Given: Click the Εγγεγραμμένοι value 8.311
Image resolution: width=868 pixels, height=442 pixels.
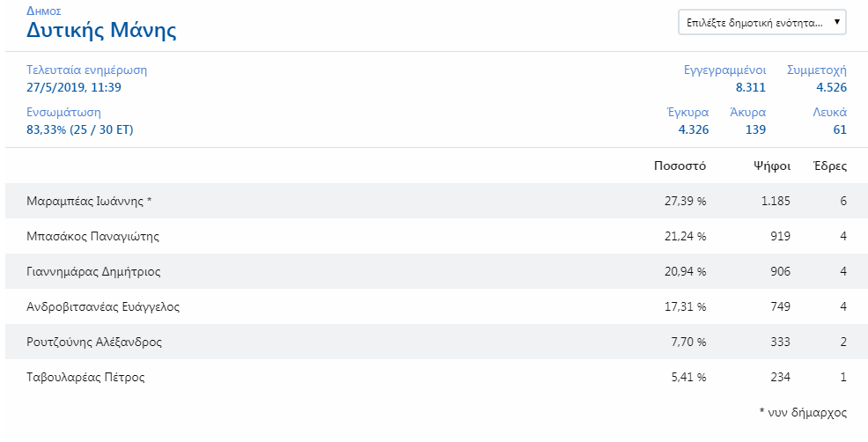Looking at the screenshot, I should (x=751, y=87).
